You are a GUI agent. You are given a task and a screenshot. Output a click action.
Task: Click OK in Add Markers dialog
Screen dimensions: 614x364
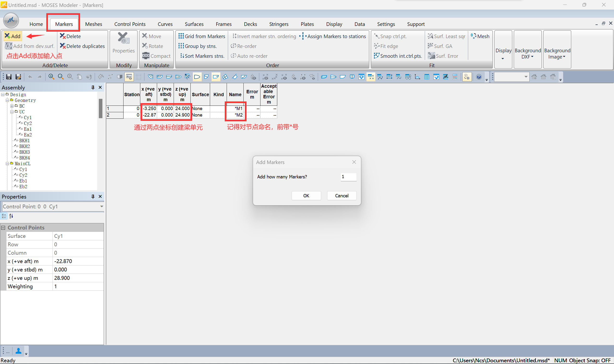[306, 195]
